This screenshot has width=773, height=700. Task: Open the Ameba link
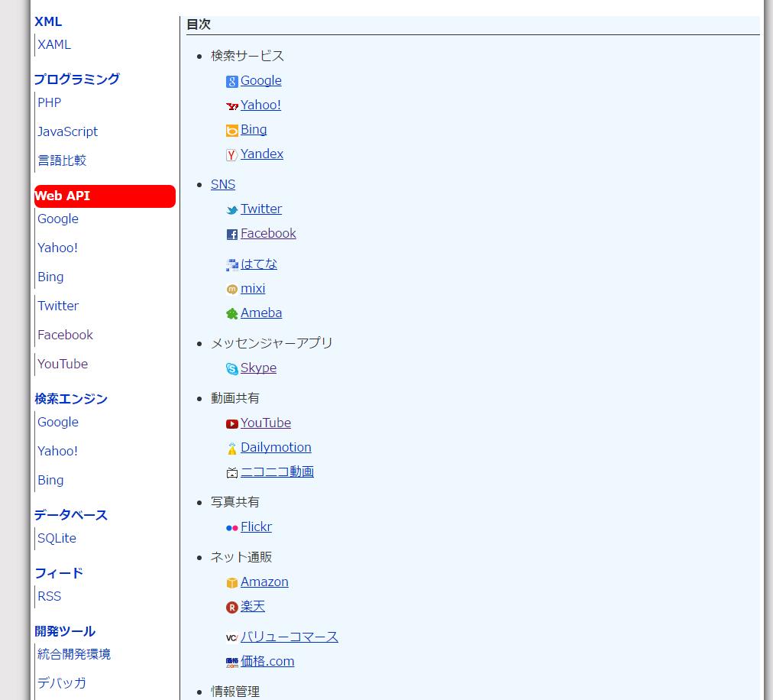(x=261, y=313)
